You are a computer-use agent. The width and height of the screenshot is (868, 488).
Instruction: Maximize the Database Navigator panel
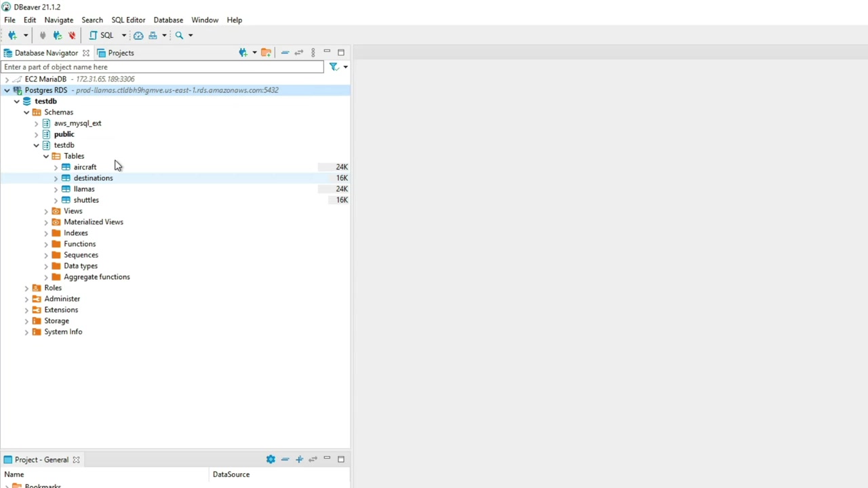click(x=341, y=52)
